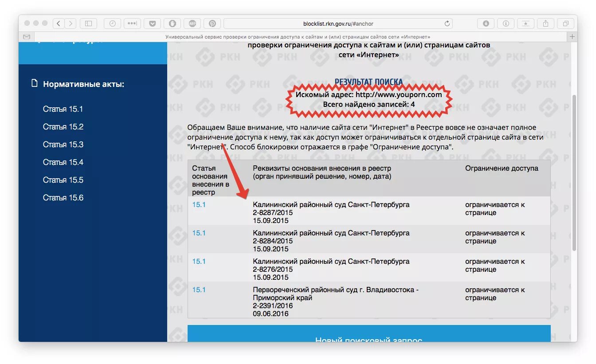Click 15.1 link in the 2-2391/2016 row
596x364 pixels.
click(x=199, y=290)
